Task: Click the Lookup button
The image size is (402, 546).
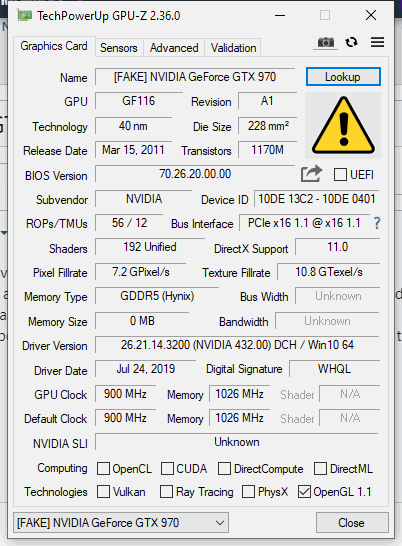Action: [x=343, y=77]
